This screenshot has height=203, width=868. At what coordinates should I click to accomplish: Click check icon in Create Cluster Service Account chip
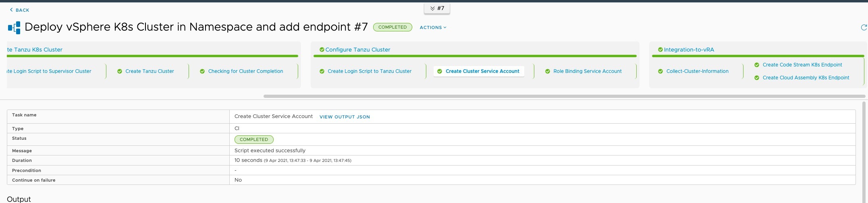[x=440, y=71]
